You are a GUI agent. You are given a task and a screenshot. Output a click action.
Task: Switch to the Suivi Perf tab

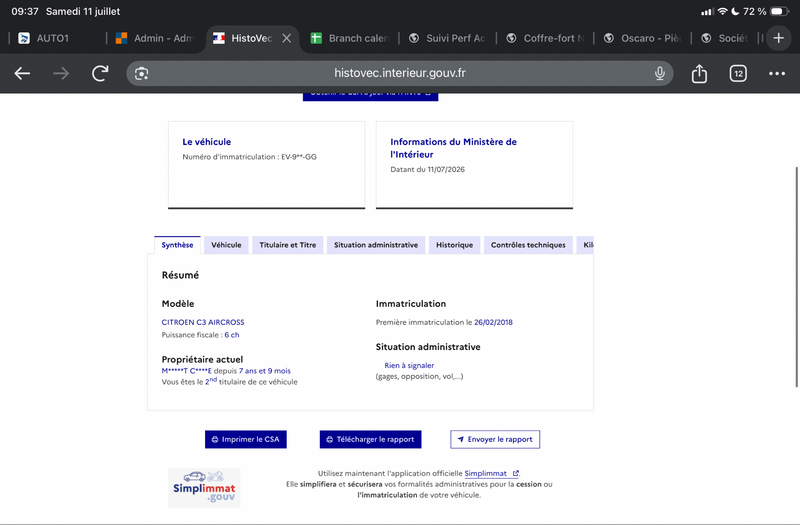click(x=448, y=38)
